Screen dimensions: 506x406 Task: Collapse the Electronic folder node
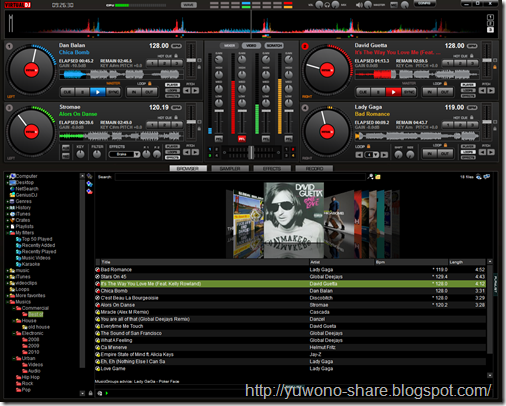point(14,333)
